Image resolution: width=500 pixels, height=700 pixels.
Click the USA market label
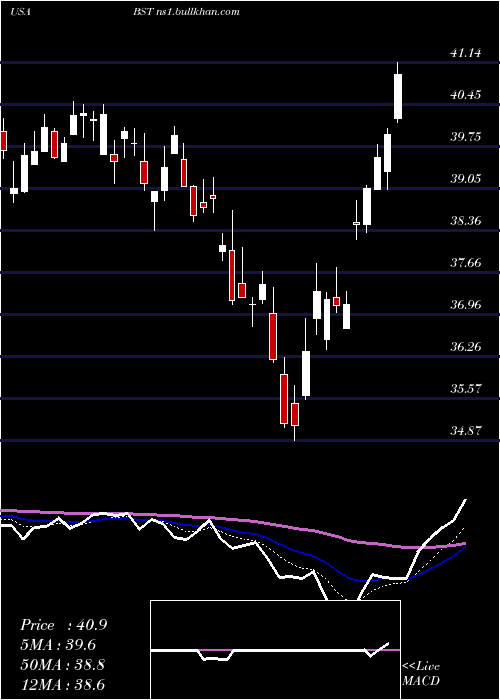20,12
